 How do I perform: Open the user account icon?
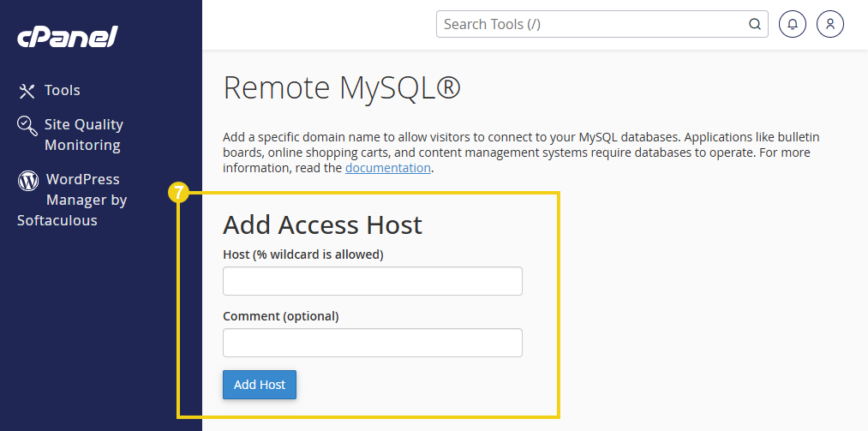coord(829,24)
